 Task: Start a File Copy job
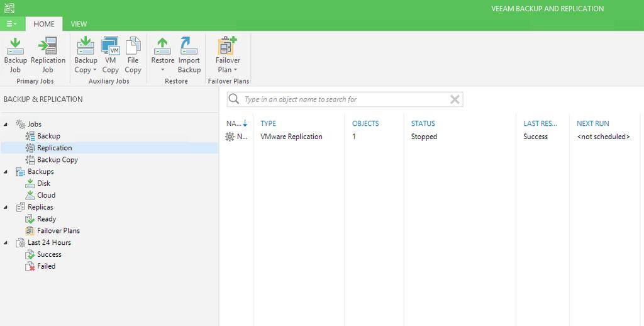133,55
